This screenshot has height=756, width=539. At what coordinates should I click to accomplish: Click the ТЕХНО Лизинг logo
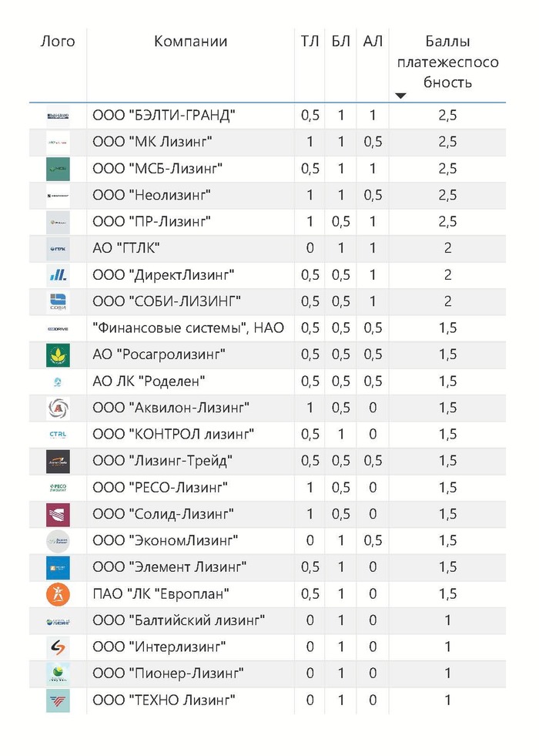(58, 701)
